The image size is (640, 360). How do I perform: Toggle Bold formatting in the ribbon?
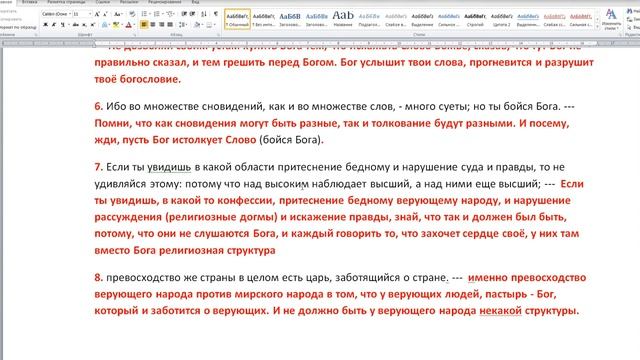tap(45, 25)
